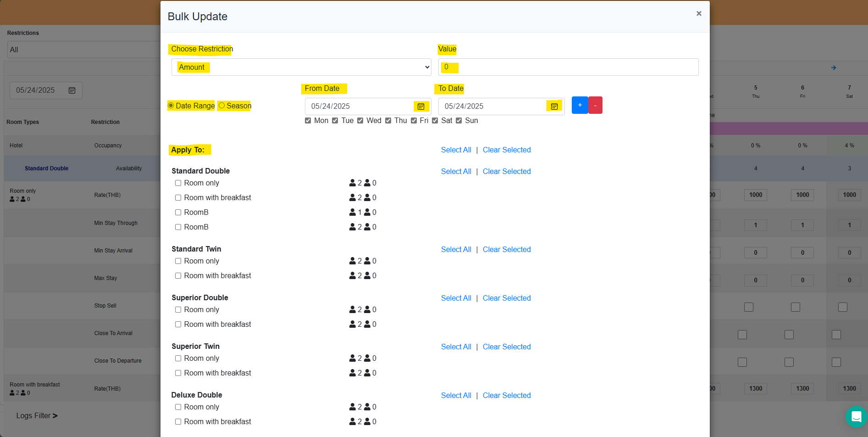Open calendar icon in background date field
The width and height of the screenshot is (868, 437).
click(72, 90)
